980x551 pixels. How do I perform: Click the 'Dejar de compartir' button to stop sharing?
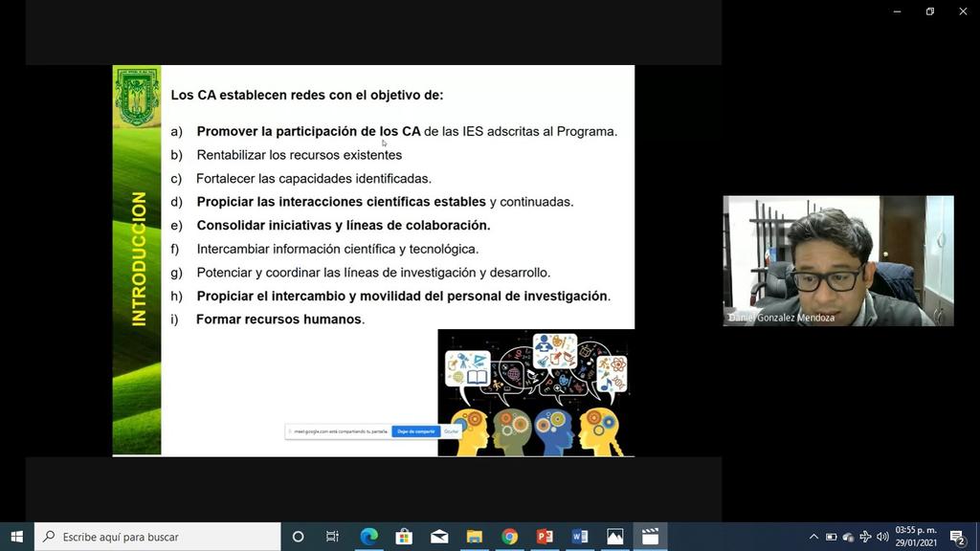coord(417,430)
